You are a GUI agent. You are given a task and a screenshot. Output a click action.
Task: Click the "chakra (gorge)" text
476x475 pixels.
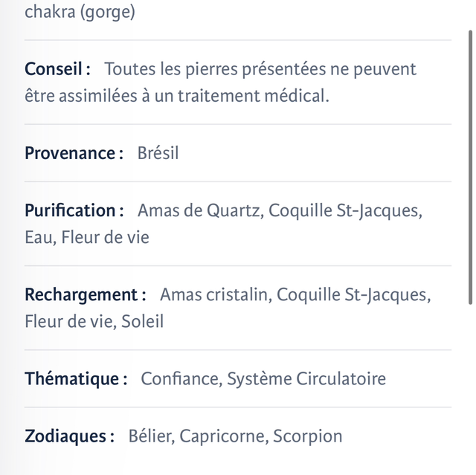(80, 13)
